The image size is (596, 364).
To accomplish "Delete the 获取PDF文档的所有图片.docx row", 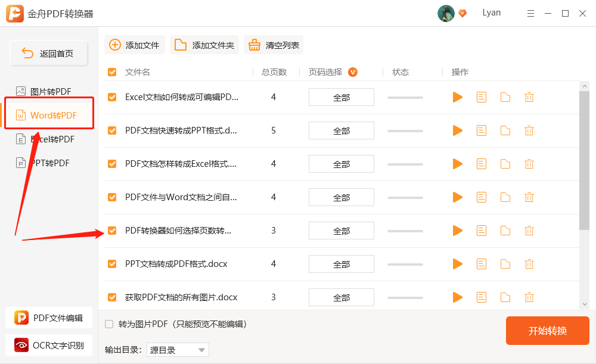I will click(529, 297).
